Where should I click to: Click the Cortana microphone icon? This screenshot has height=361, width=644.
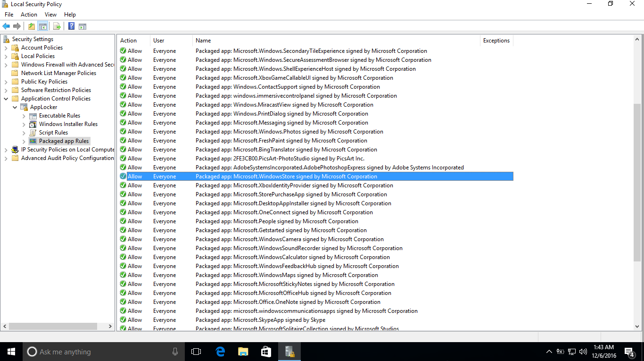175,352
